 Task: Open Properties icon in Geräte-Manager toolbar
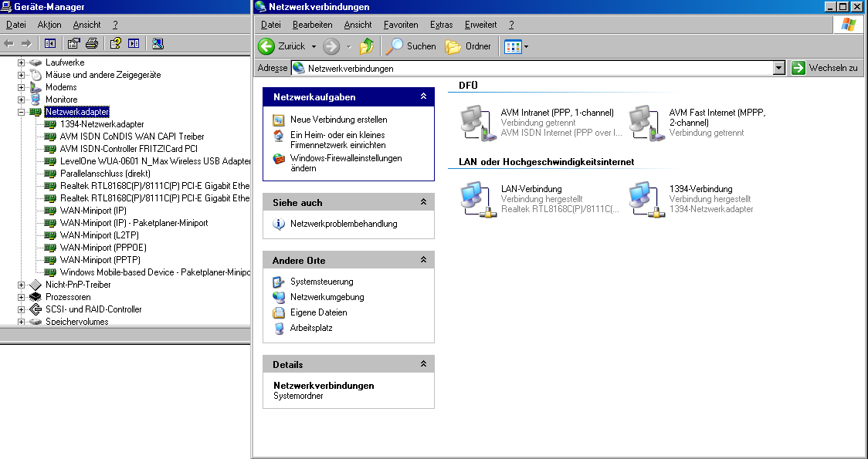coord(73,44)
